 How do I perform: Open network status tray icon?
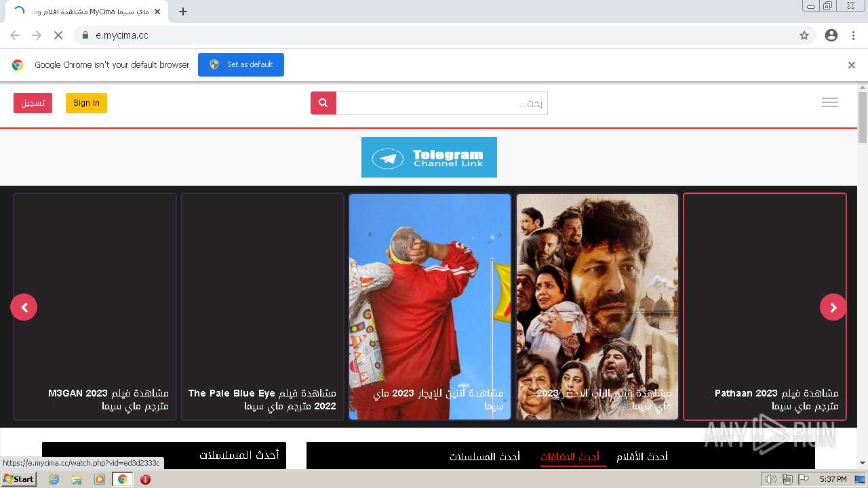coord(787,479)
